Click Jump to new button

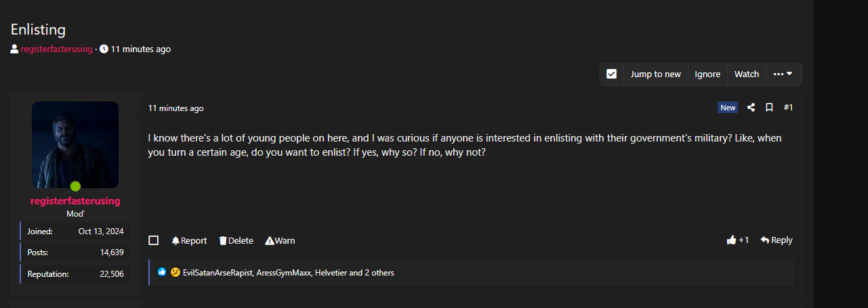pos(655,74)
